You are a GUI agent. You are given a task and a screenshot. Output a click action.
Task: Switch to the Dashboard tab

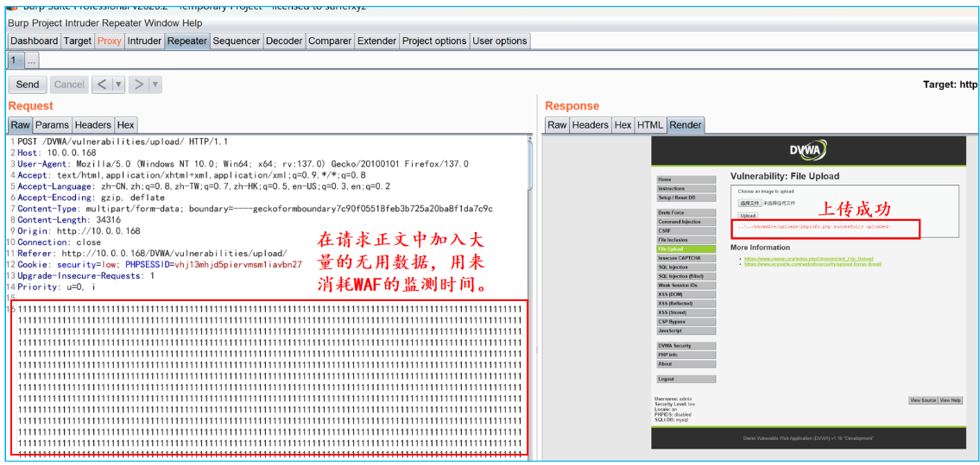point(35,41)
